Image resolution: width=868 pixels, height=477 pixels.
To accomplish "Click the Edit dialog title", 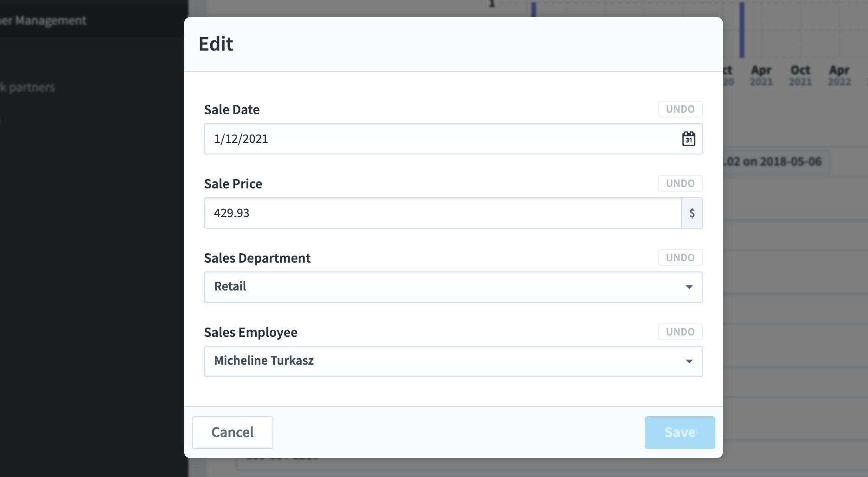I will tap(216, 44).
